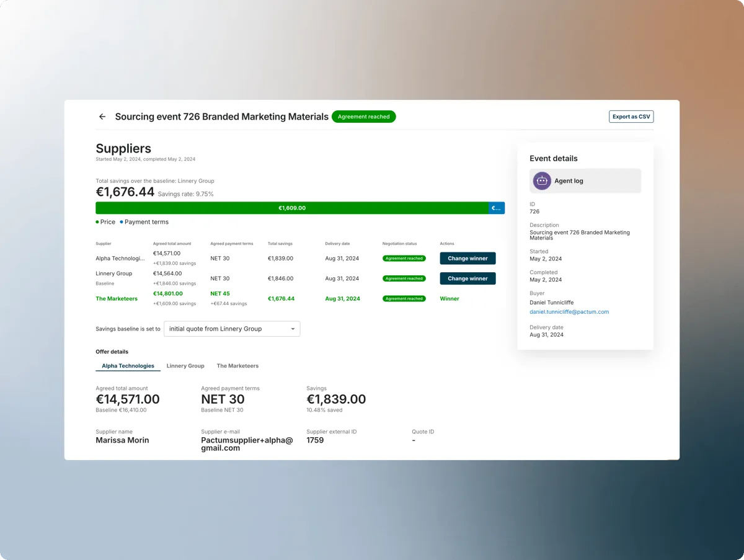Click the Agreement reached header badge
This screenshot has width=744, height=560.
364,117
